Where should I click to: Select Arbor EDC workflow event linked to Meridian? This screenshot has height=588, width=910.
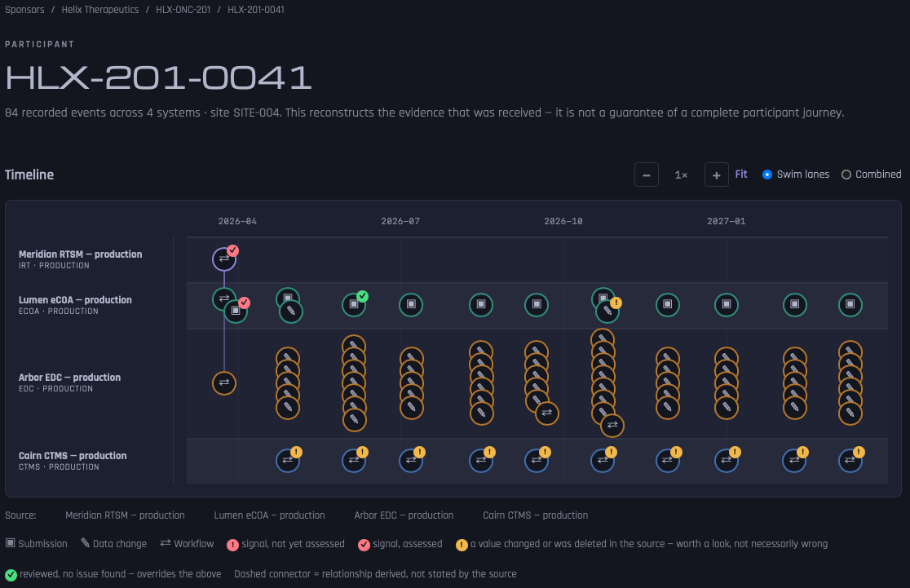[224, 382]
